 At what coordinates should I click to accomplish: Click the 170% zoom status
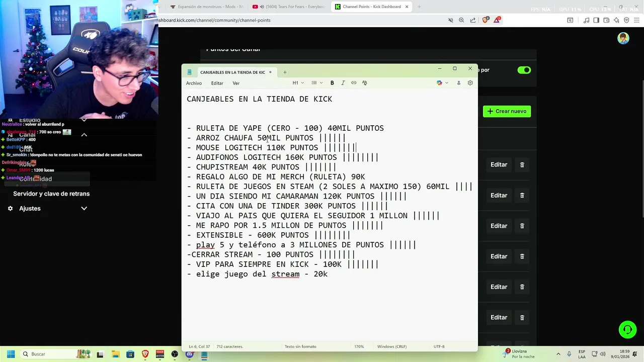[x=359, y=346]
